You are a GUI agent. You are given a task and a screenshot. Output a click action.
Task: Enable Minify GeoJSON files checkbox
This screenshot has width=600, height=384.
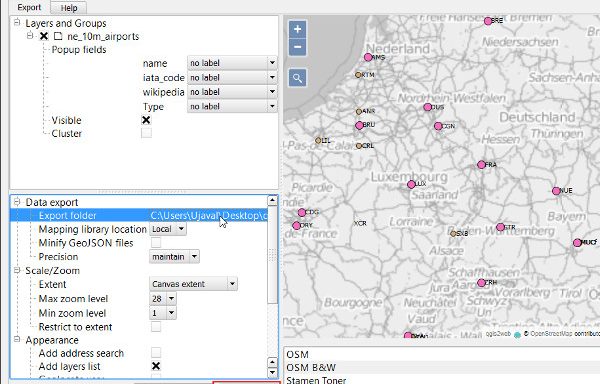point(156,242)
